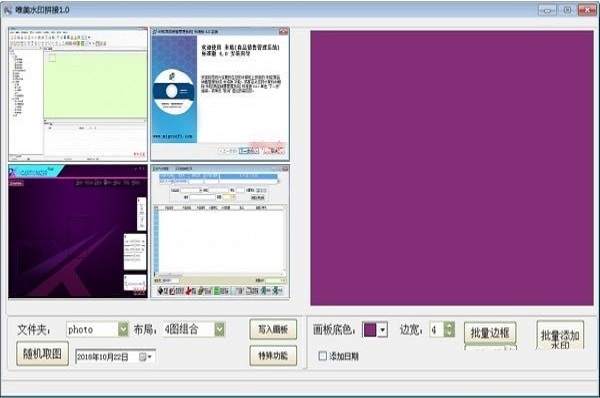The width and height of the screenshot is (600, 398).
Task: Close the 唯美水印拼接1.0 window
Action: (587, 10)
